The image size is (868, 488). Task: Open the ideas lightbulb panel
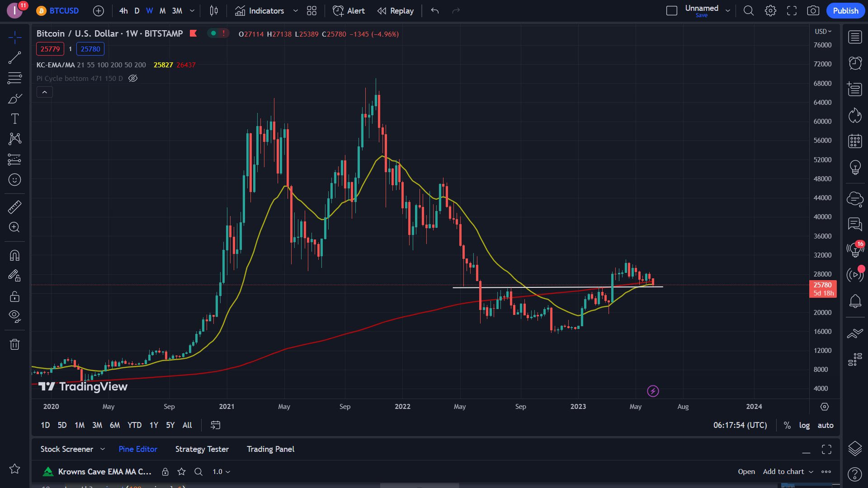pos(855,167)
